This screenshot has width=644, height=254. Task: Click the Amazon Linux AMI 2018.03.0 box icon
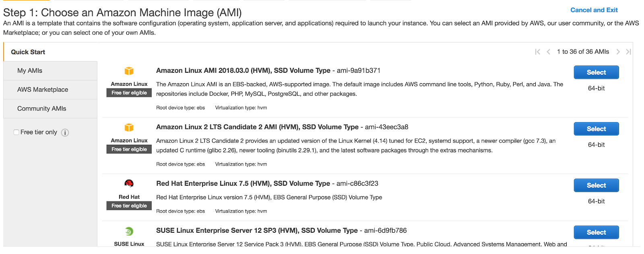pos(129,71)
